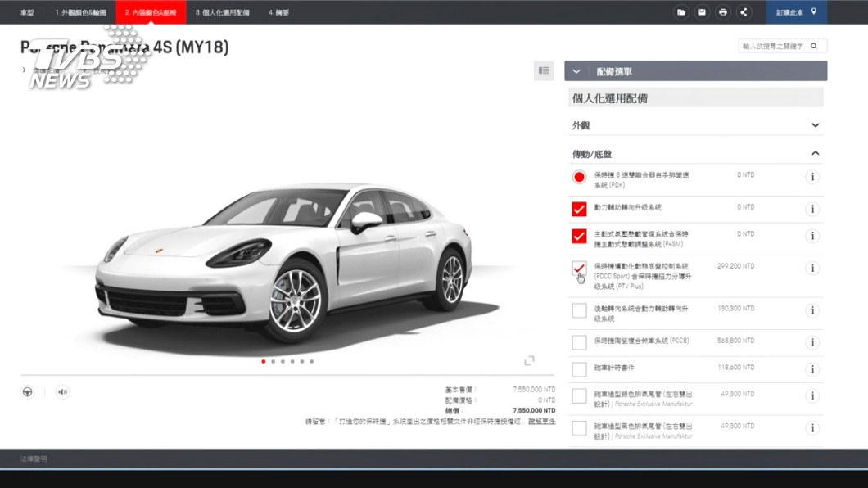Screen dimensions: 868x488
Task: Toggle the PDCC Sport with PTV Plus checkbox
Action: (x=579, y=269)
